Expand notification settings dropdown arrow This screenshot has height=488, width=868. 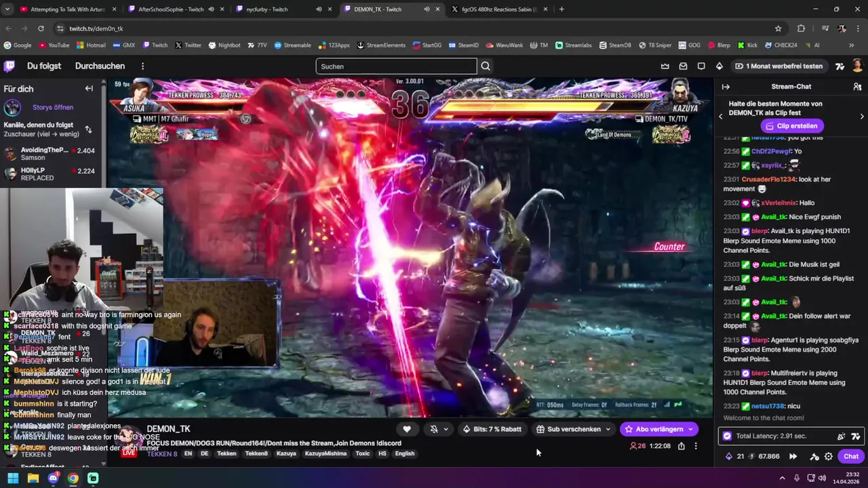446,429
